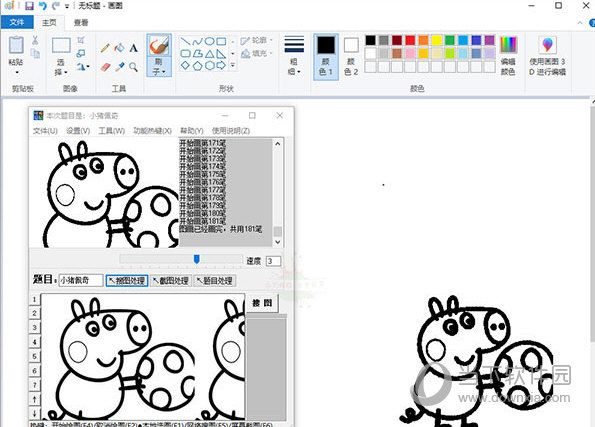Viewport: 595px width, 427px height.
Task: Switch to the View tab in Paint
Action: [x=81, y=22]
